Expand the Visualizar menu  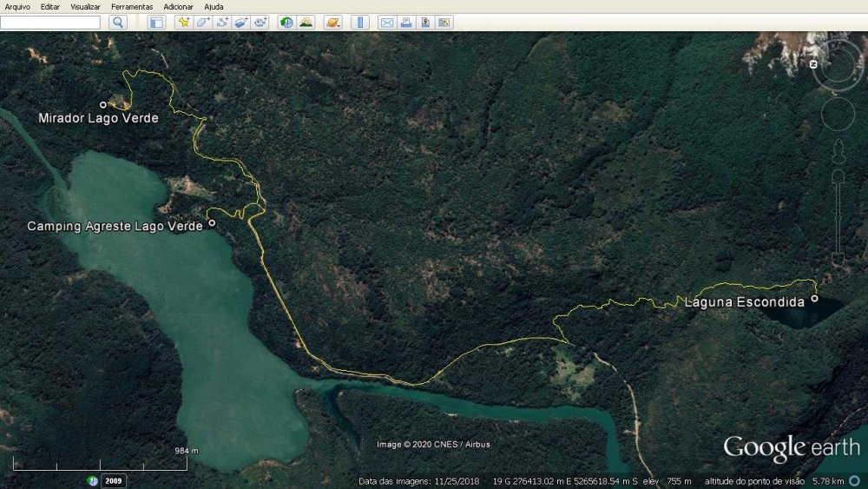85,6
